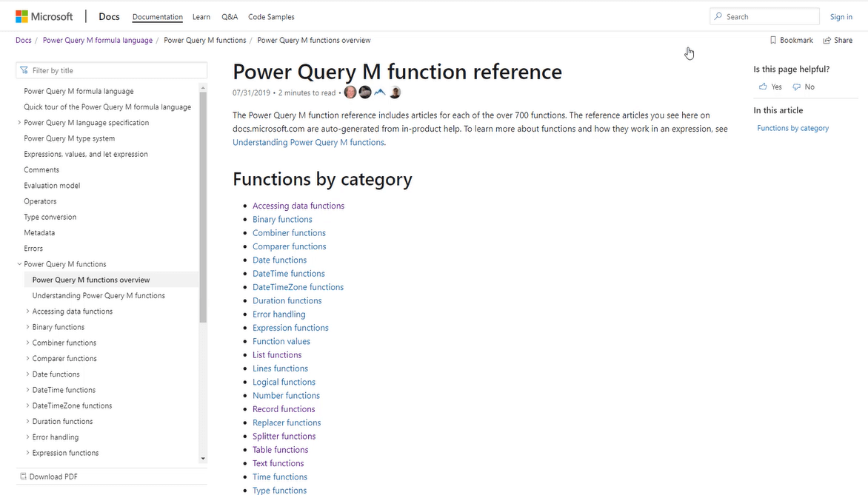This screenshot has width=868, height=495.
Task: Click the filter icon in Filter by title
Action: [24, 70]
